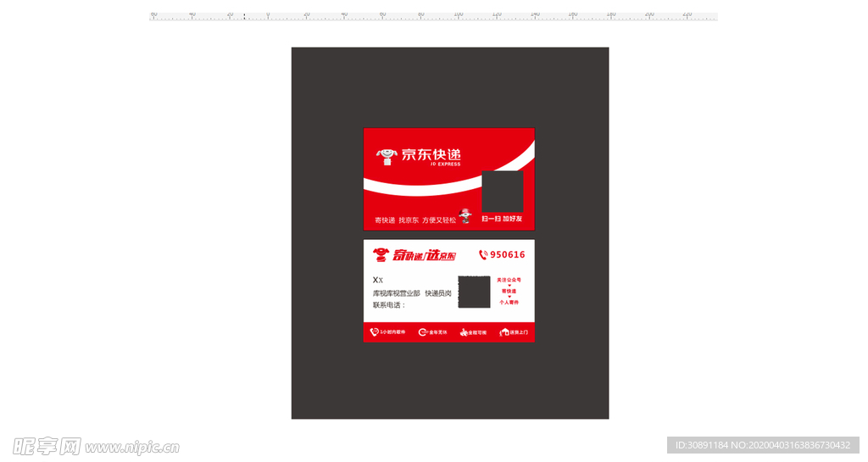868x462 pixels.
Task: Click the 1小时内取件 phone-clock icon
Action: [x=374, y=332]
